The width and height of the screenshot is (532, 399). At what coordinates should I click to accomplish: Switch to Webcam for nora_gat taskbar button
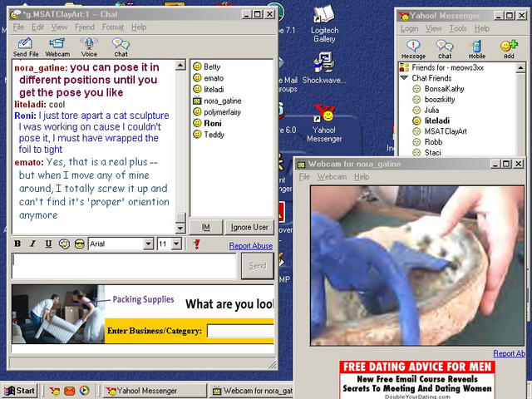tap(251, 391)
